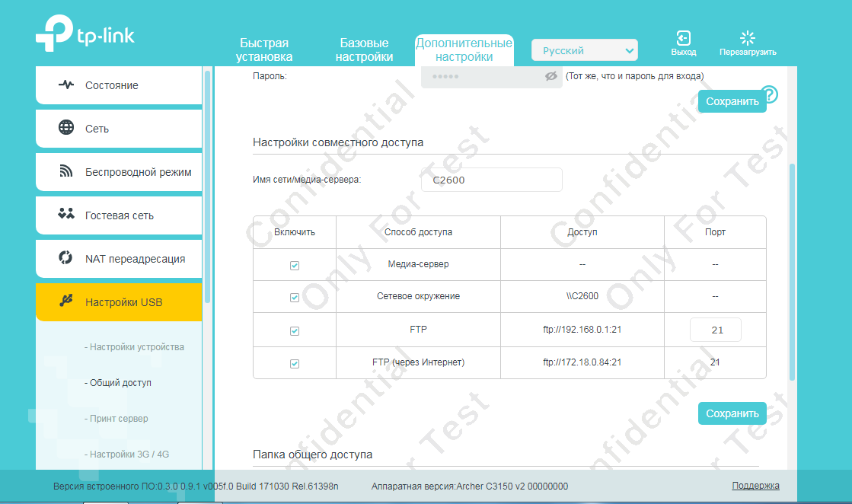Click the NAT переадресация circular arrows icon
This screenshot has height=504, width=852.
(x=66, y=258)
